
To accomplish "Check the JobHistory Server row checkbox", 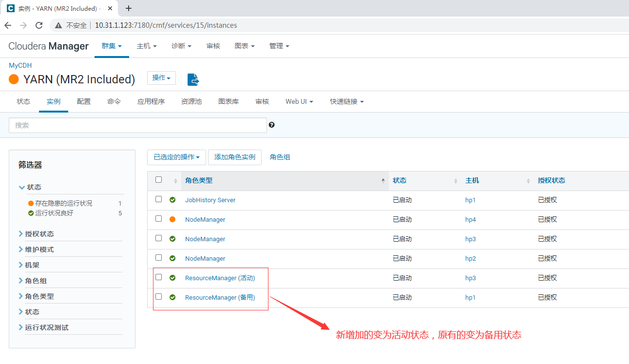I will click(x=158, y=199).
